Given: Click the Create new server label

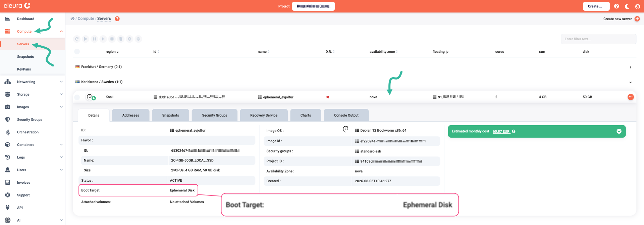Looking at the screenshot, I should click(x=617, y=19).
